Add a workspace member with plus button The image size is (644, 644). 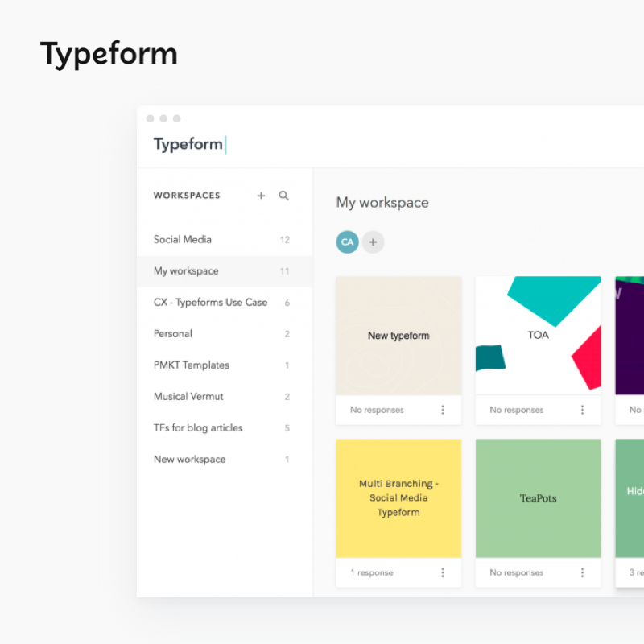tap(373, 242)
